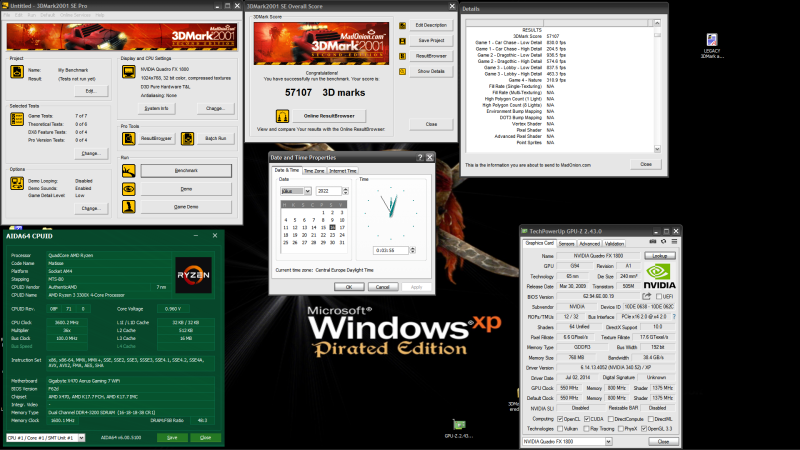The height and width of the screenshot is (450, 800).
Task: Click the Edit Description icon
Action: (402, 26)
